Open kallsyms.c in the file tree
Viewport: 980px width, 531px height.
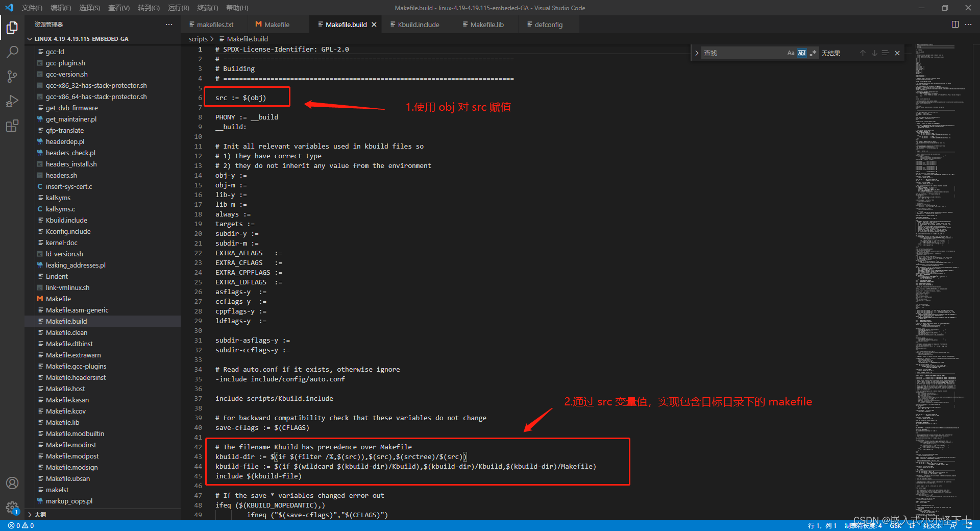pos(60,209)
